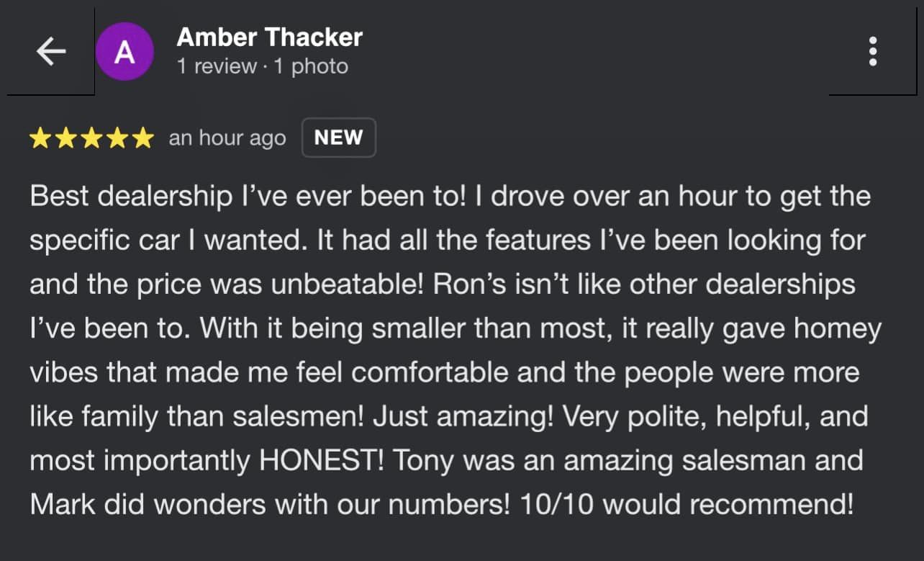Click the first yellow rating star

40,138
